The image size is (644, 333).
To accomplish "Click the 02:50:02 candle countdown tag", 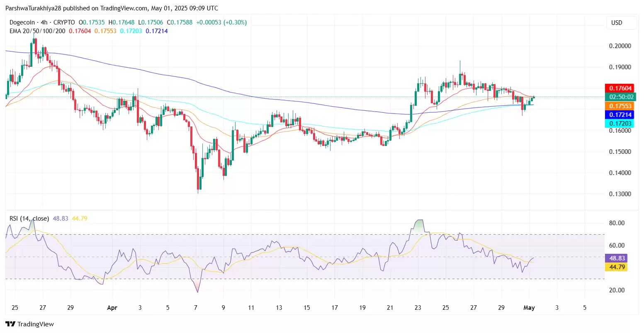I will 620,97.
